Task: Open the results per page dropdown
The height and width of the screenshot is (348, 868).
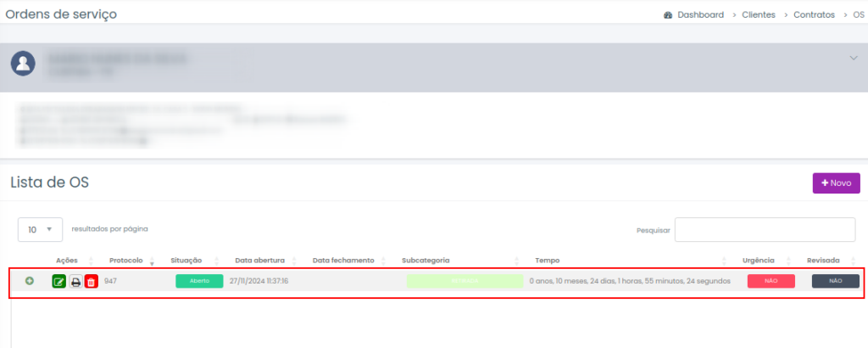Action: click(40, 229)
